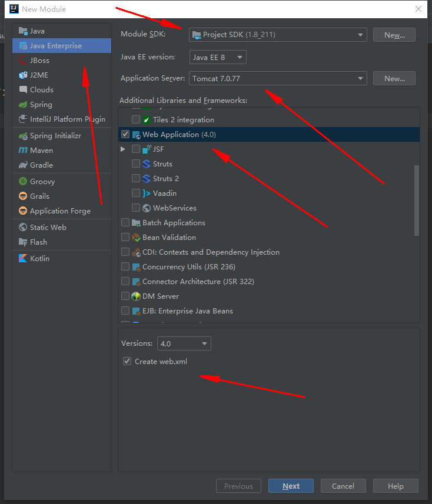The image size is (432, 504).
Task: Enable the DM Server checkbox
Action: 125,296
